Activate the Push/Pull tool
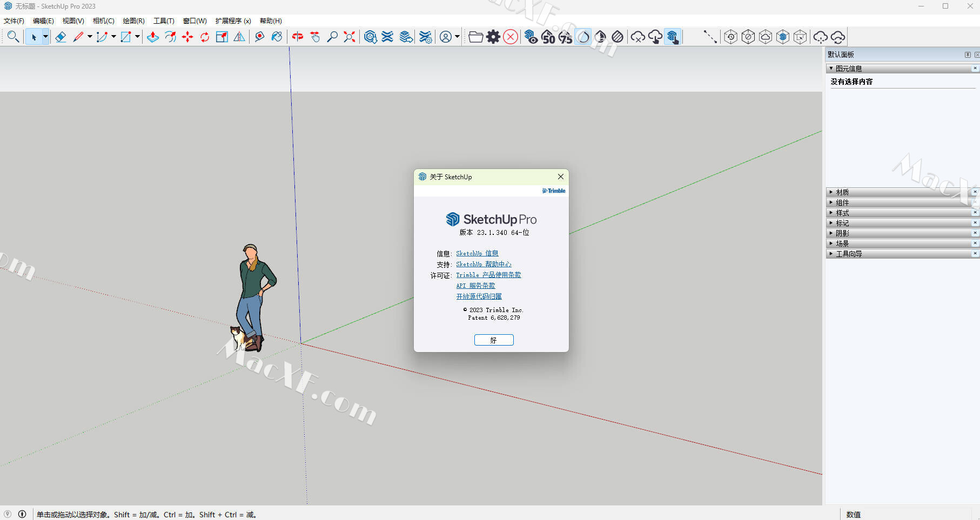The height and width of the screenshot is (520, 980). click(x=153, y=37)
